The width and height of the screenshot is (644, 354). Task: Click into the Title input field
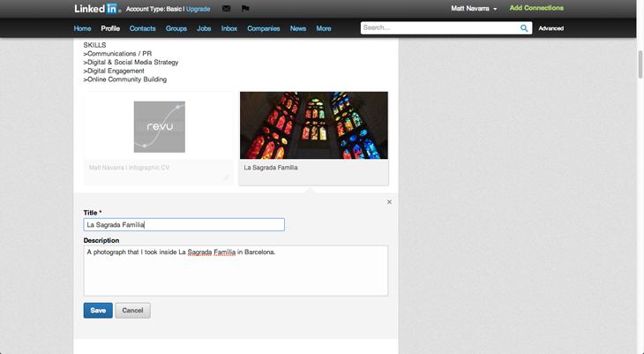point(183,225)
